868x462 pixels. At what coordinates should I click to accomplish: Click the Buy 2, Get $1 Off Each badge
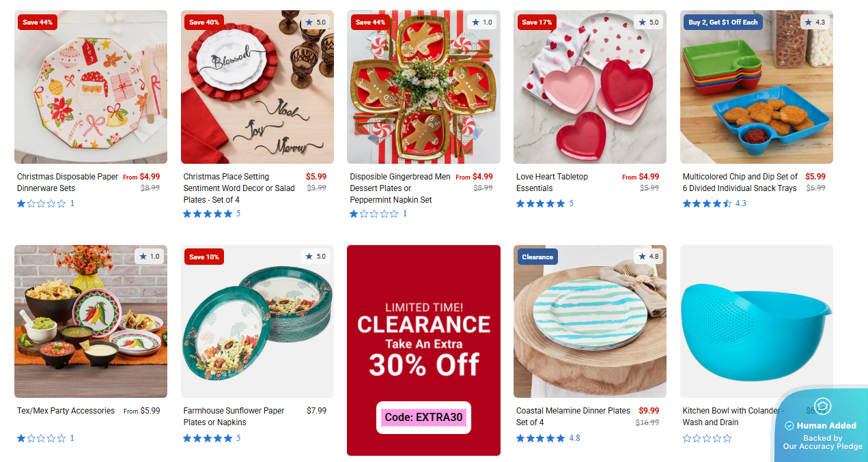pos(723,22)
